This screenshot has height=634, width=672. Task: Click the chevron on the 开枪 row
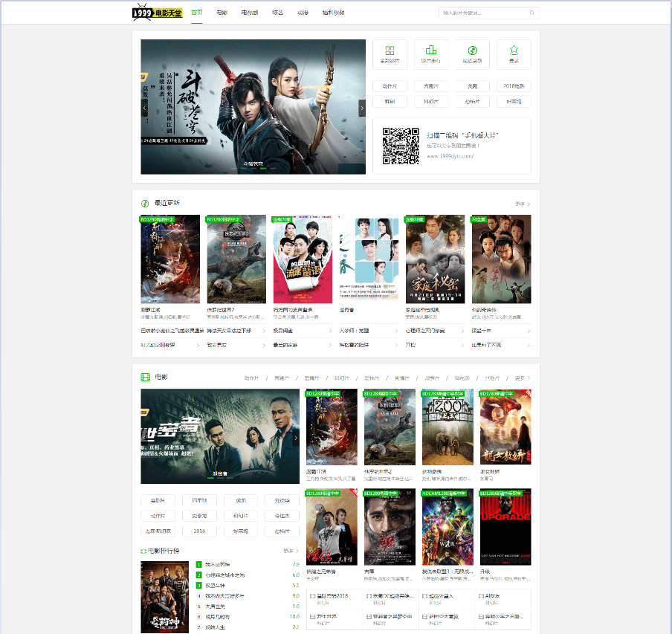(x=463, y=345)
